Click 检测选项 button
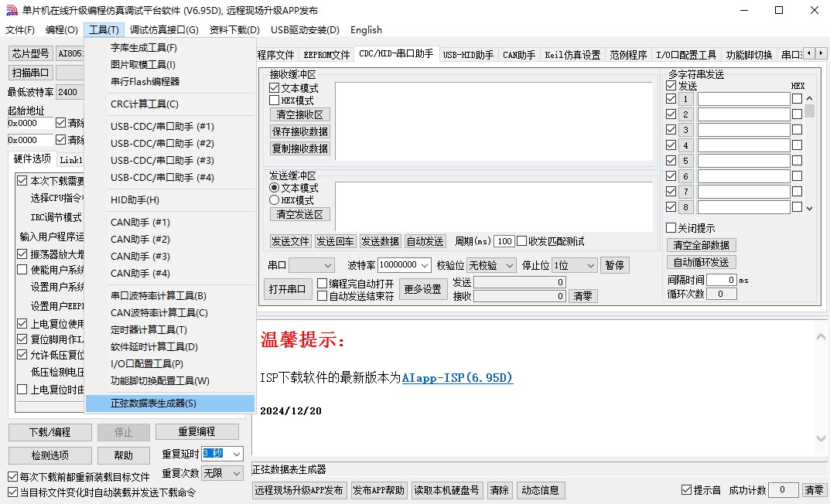 (50, 455)
